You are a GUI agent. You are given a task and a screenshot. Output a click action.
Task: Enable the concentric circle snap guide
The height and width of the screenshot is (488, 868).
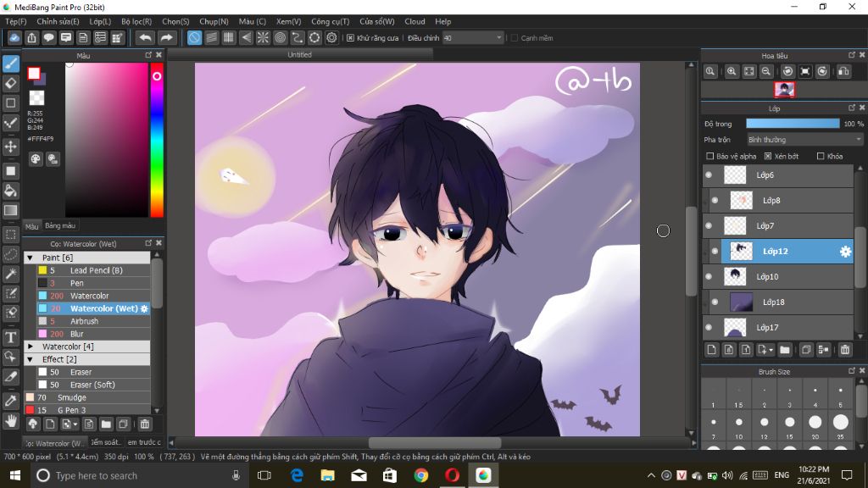280,37
